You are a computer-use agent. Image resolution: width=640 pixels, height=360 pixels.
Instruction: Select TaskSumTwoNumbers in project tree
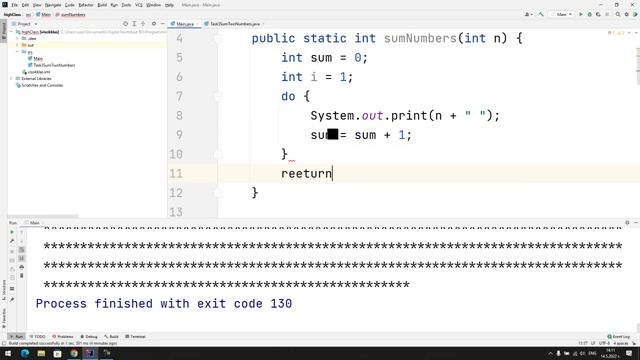51,65
